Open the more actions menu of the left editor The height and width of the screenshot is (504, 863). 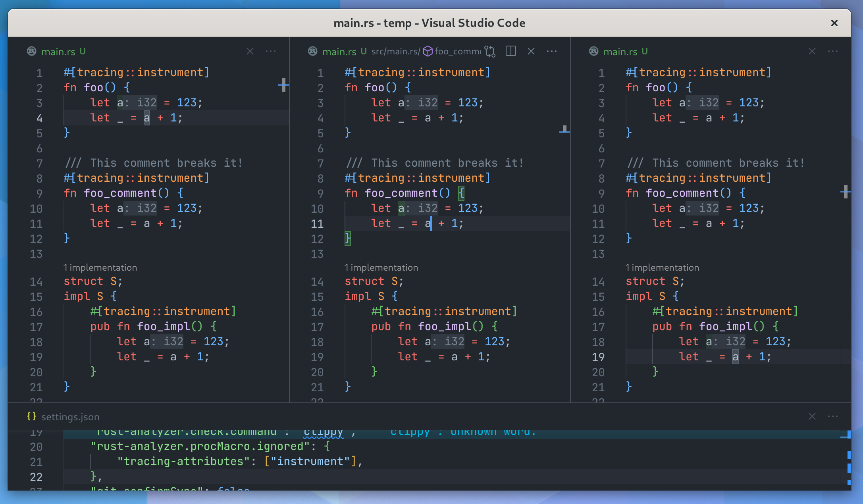tap(271, 51)
